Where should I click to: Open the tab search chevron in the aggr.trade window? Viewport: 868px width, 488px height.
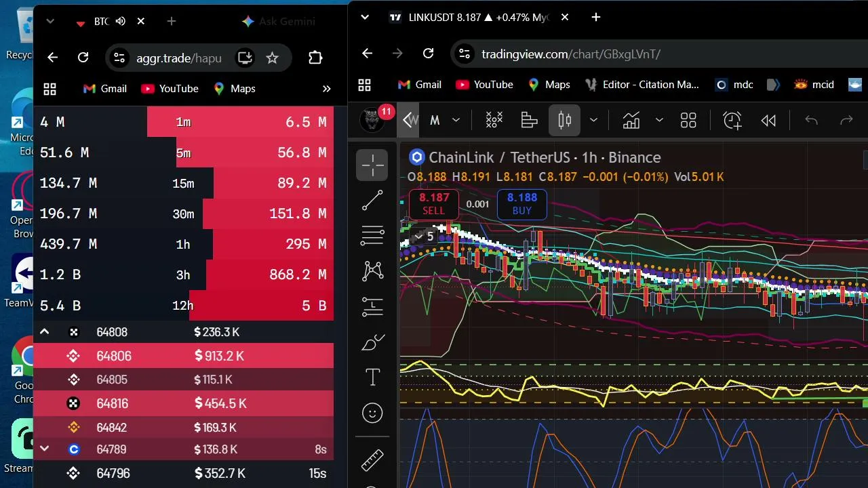(50, 22)
